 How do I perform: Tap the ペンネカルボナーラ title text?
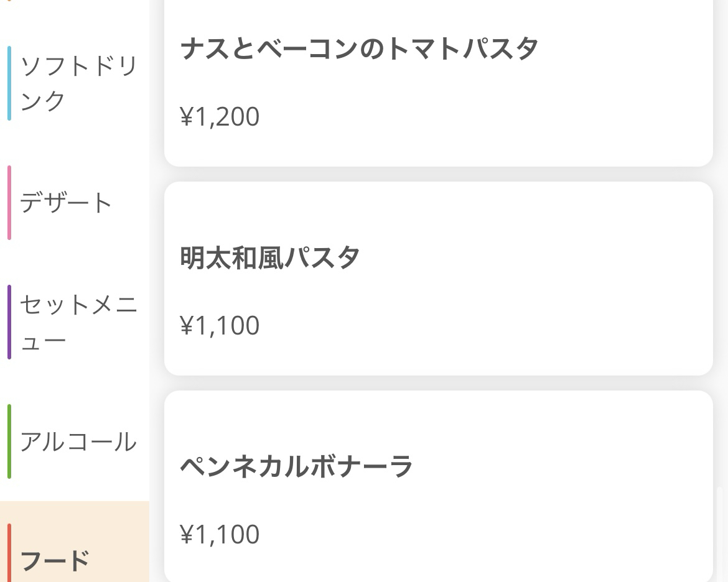coord(296,466)
